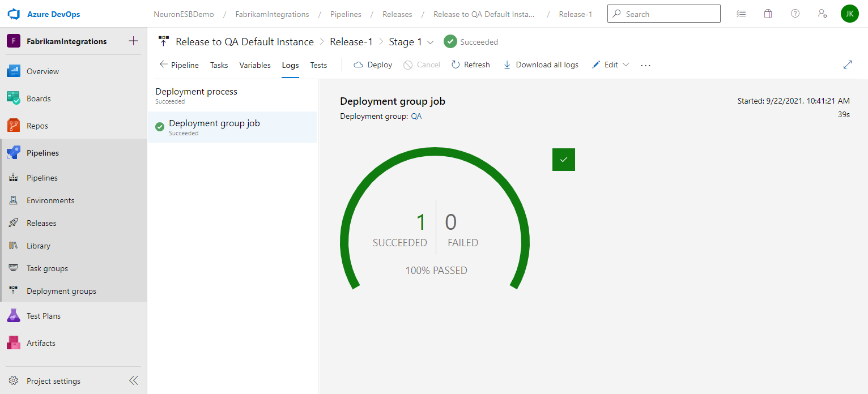Click the 39s duration text
Viewport: 868px width, 394px height.
[x=844, y=114]
